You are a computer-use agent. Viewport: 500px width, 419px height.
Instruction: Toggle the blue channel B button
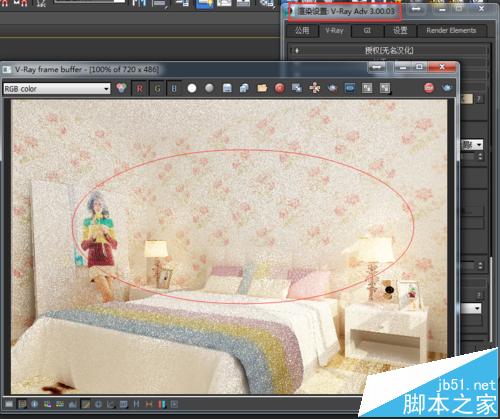pos(174,88)
